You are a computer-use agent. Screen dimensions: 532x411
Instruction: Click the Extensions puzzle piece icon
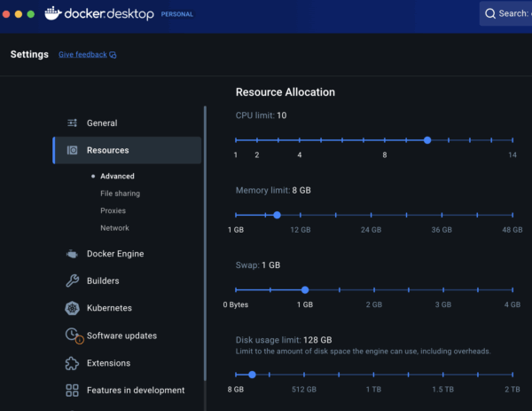point(73,363)
